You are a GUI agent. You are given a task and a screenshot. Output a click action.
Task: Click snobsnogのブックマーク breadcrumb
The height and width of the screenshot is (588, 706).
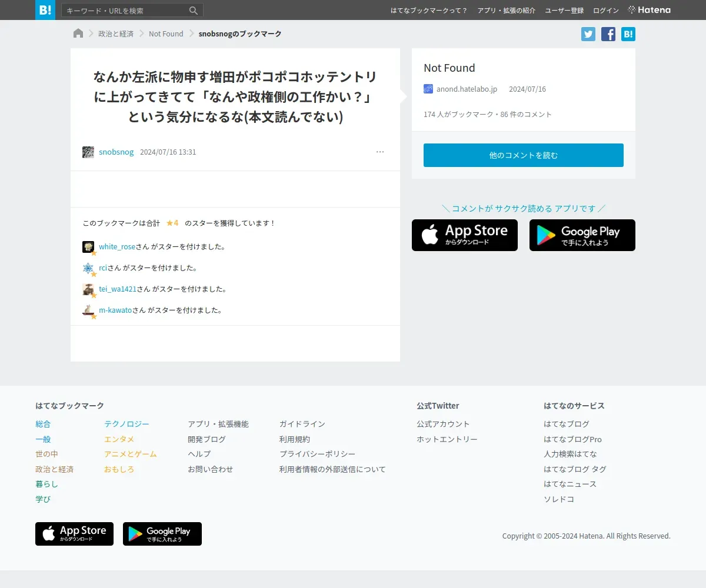(240, 34)
